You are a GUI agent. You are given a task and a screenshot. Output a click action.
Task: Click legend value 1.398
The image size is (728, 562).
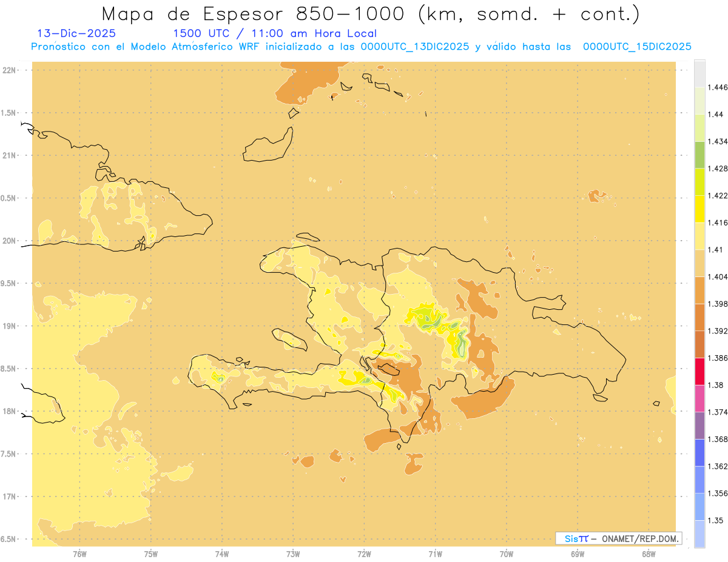pyautogui.click(x=717, y=304)
